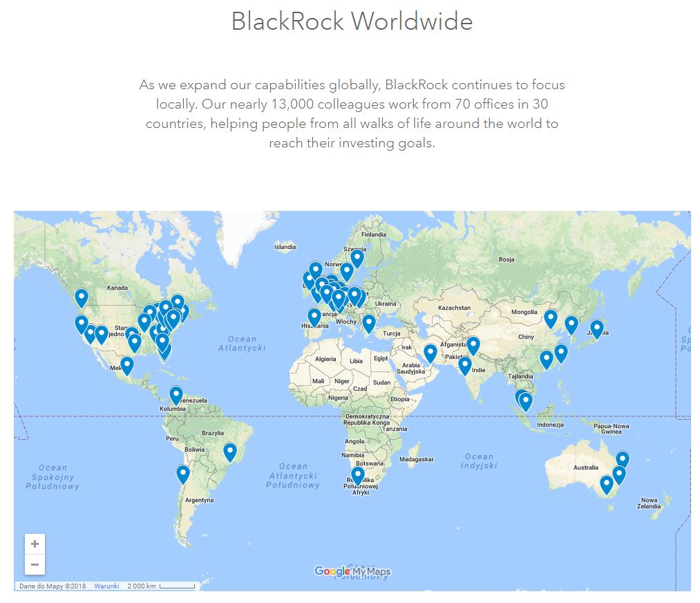Click the pin over Colombia
The height and width of the screenshot is (603, 700).
[x=176, y=396]
